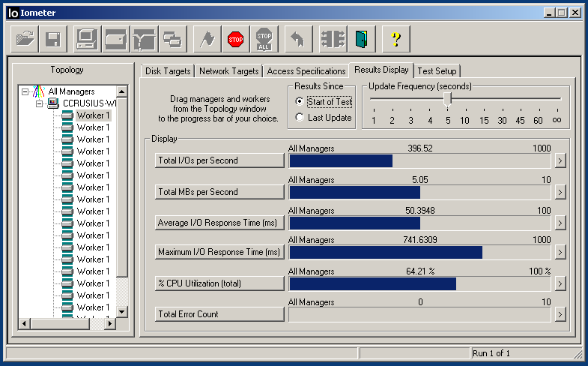This screenshot has width=588, height=366.
Task: Save test configuration floppy icon
Action: pos(53,39)
